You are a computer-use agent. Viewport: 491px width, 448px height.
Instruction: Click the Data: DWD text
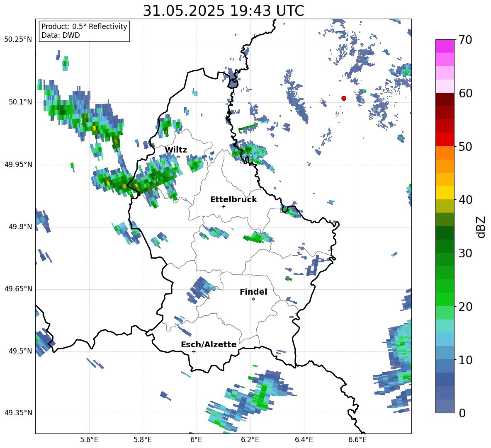point(61,35)
